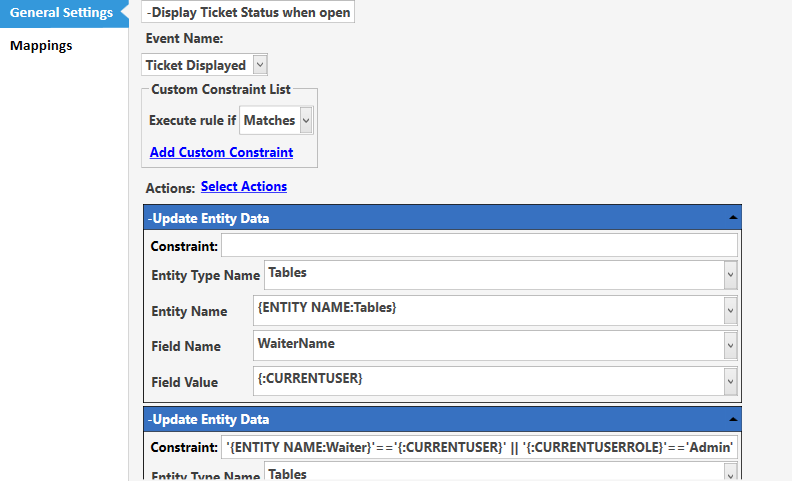Open the Field Value CURRENTUSER dropdown arrow

tap(730, 381)
